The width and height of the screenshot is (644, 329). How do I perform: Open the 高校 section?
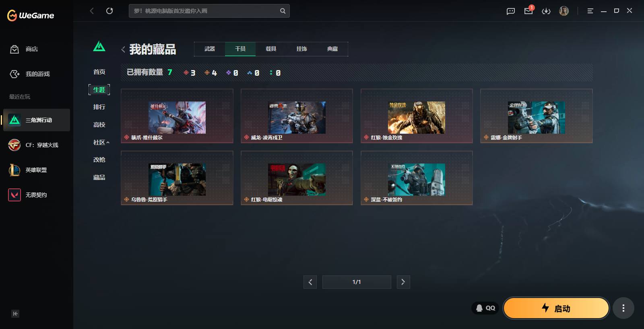pyautogui.click(x=99, y=125)
